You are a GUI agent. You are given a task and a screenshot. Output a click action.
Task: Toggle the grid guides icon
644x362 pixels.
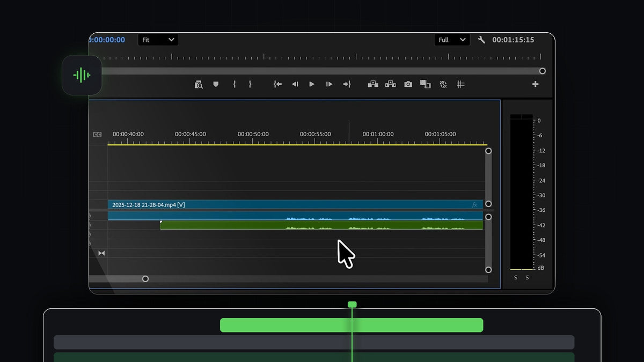460,84
